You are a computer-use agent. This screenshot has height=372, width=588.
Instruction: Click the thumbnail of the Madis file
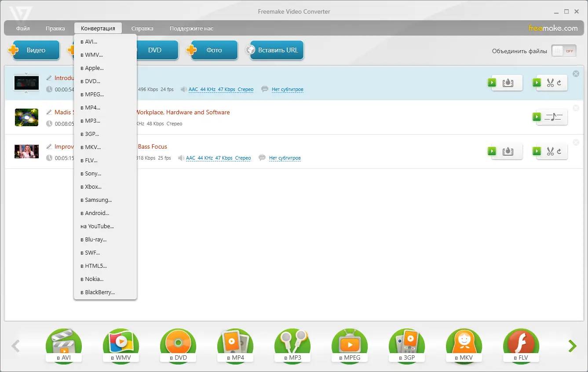(x=26, y=117)
